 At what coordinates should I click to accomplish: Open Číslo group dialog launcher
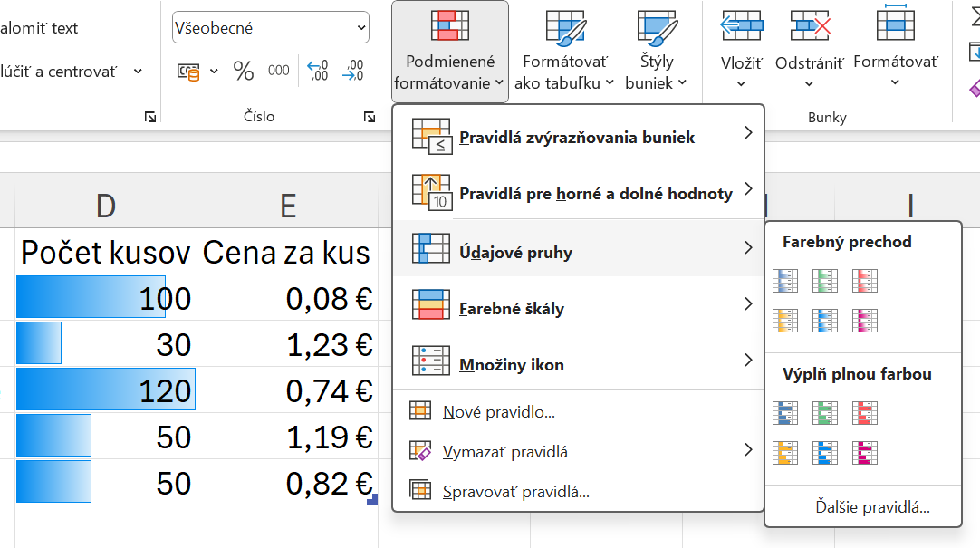pos(370,117)
